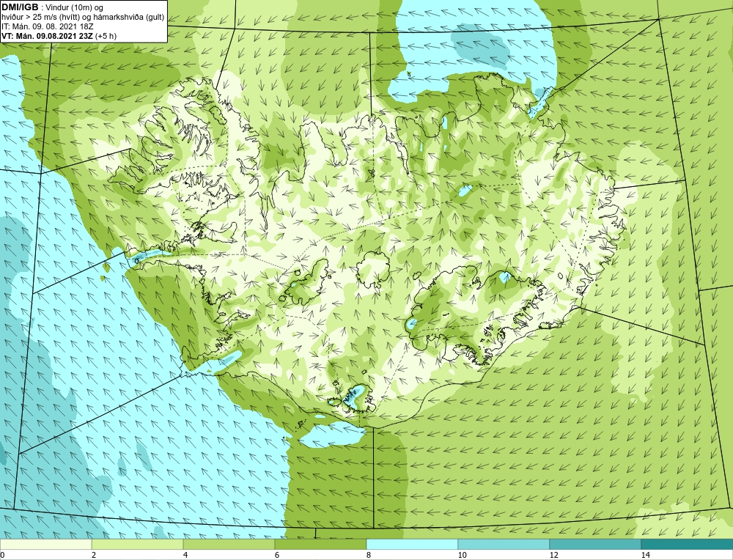Viewport: 733px width, 560px height.
Task: Click the 6–8 m/s dark green legend swatch
Action: coord(321,544)
